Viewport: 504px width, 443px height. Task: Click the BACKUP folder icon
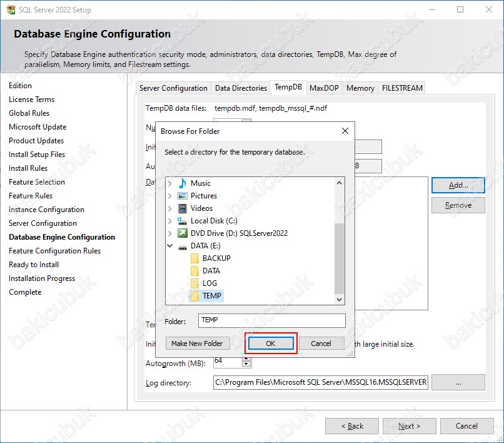pos(194,258)
